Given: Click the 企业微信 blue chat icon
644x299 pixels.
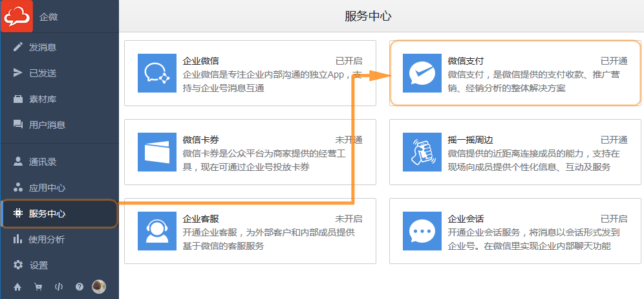Looking at the screenshot, I should click(157, 73).
